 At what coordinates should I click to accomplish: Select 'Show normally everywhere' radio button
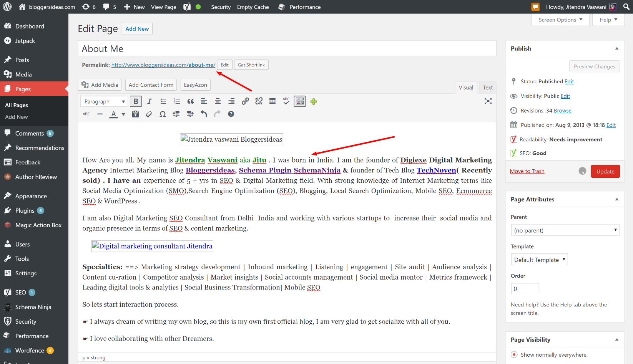click(514, 355)
